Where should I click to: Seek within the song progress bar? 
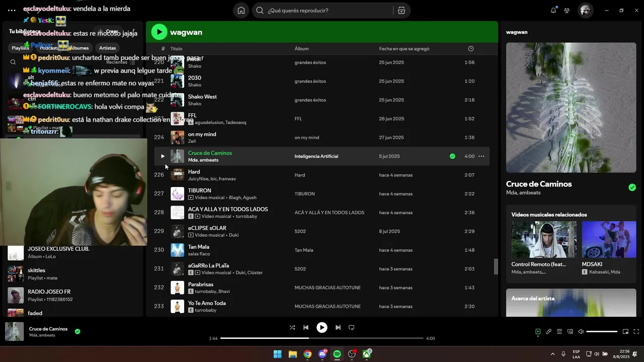322,338
